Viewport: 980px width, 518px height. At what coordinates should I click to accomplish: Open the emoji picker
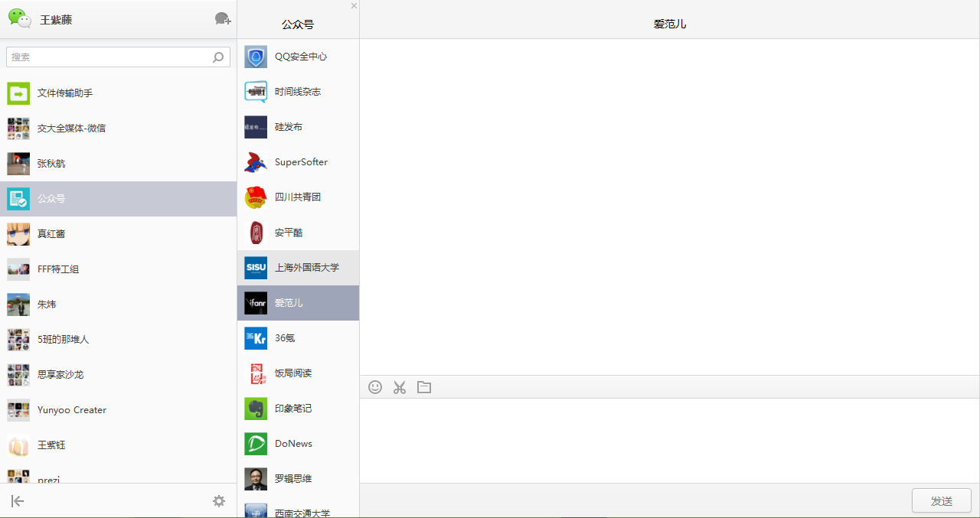pyautogui.click(x=375, y=387)
